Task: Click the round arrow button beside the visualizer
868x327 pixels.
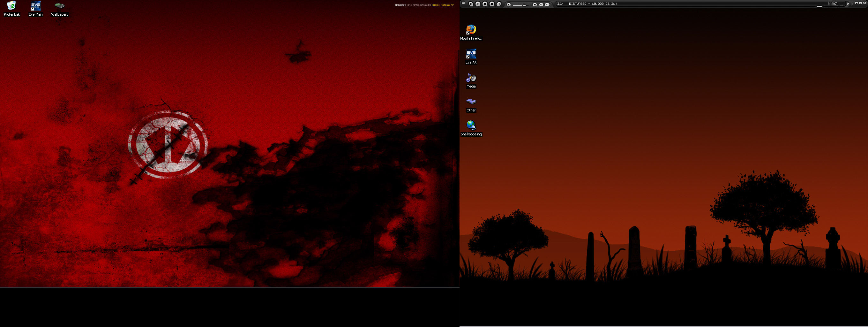Action: click(848, 4)
